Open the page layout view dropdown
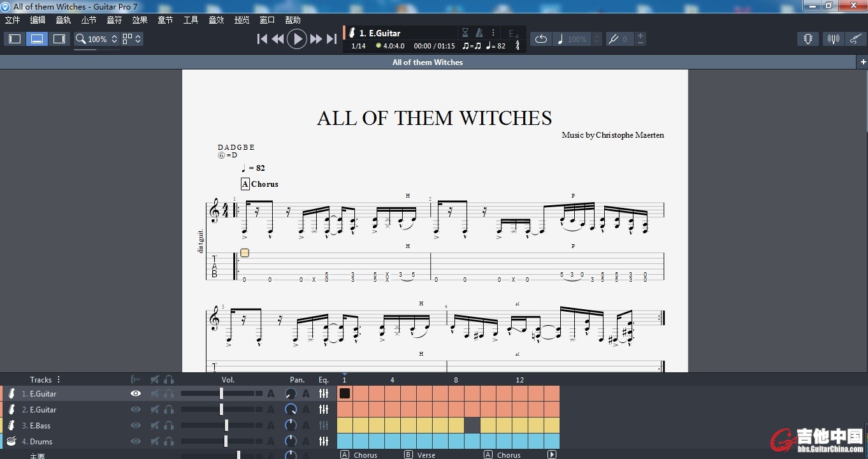Viewport: 868px width, 459px height. 132,39
